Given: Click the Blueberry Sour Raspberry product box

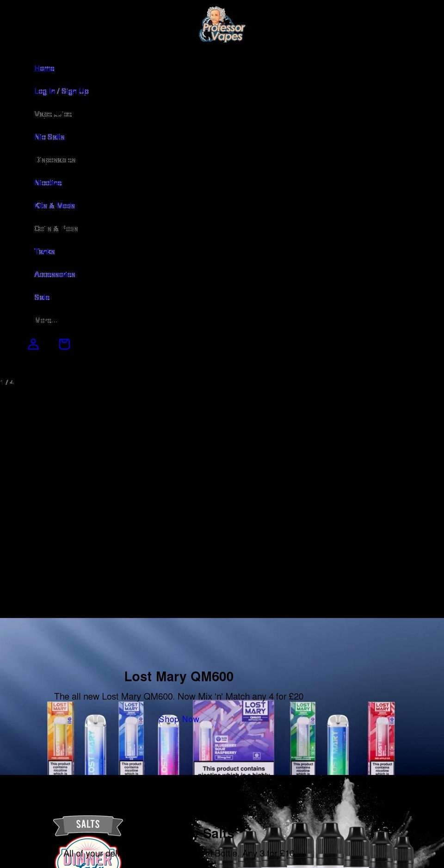Looking at the screenshot, I should click(234, 741).
